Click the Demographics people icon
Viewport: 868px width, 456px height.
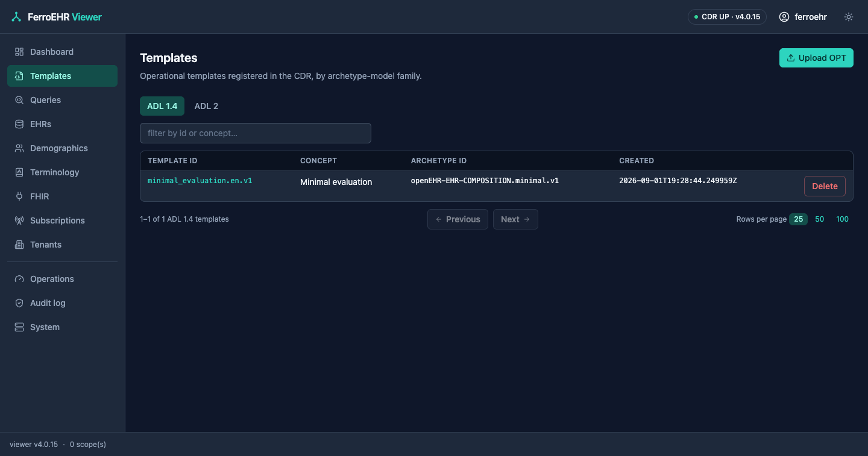19,148
